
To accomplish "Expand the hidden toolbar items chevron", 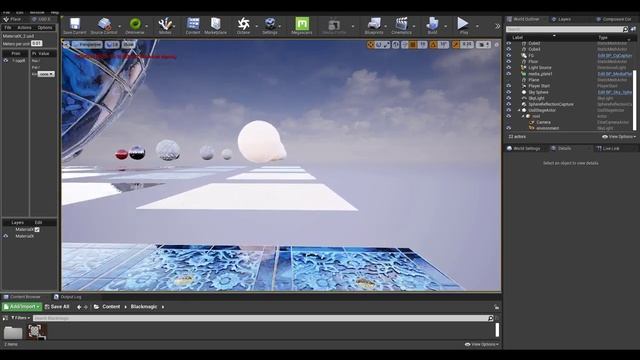I will pyautogui.click(x=498, y=26).
